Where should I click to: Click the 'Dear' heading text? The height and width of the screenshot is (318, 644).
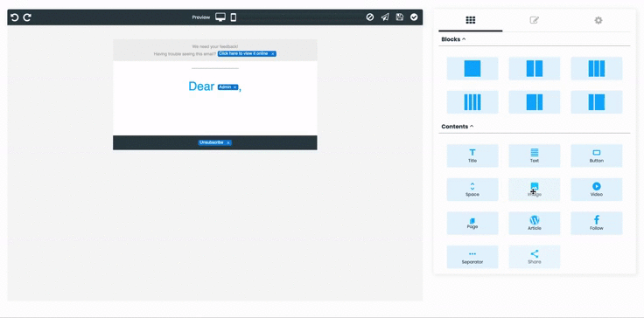click(x=201, y=86)
